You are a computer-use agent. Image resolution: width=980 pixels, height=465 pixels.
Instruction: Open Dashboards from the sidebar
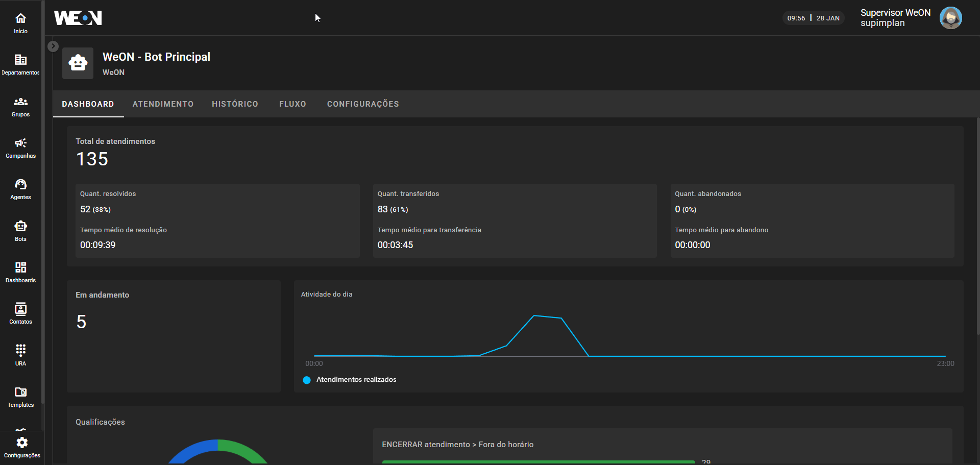[x=20, y=273]
